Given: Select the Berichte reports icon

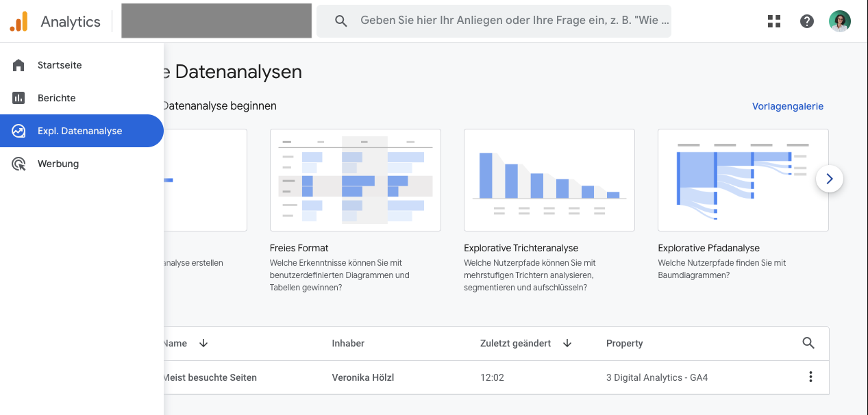Looking at the screenshot, I should click(18, 98).
